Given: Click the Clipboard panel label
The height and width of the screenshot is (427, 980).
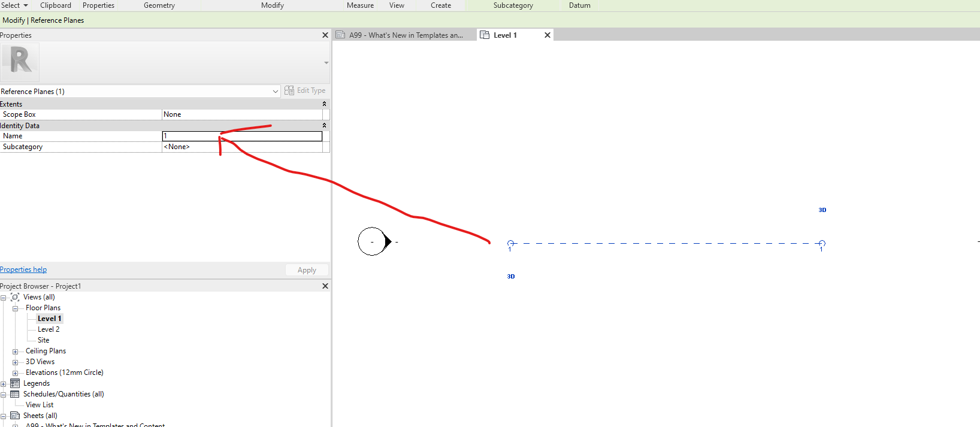Looking at the screenshot, I should click(x=56, y=5).
